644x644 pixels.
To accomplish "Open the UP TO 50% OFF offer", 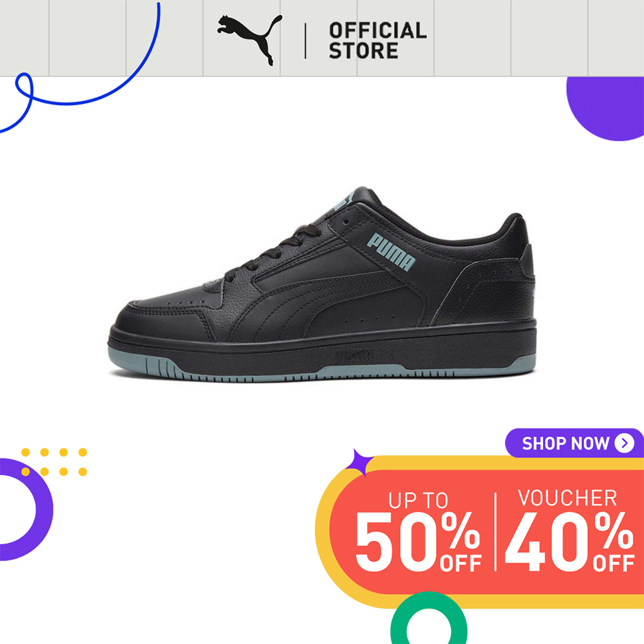I will coord(418,531).
